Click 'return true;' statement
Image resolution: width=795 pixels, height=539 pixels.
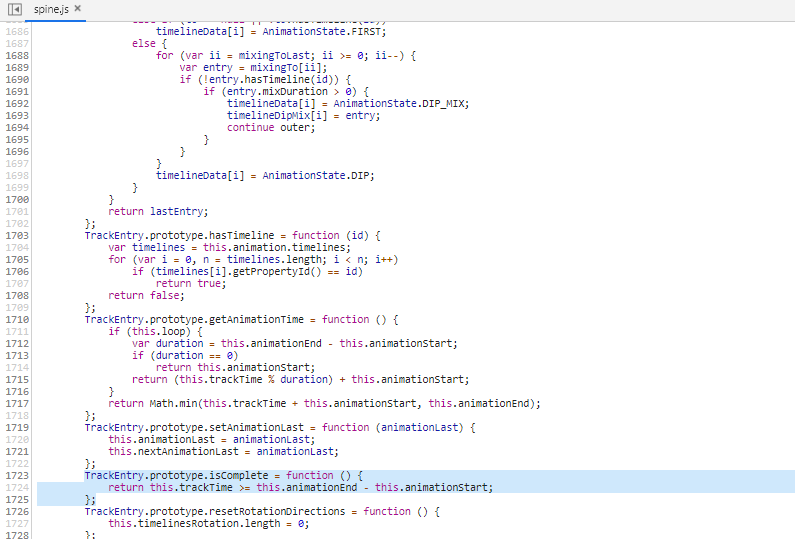[191, 283]
